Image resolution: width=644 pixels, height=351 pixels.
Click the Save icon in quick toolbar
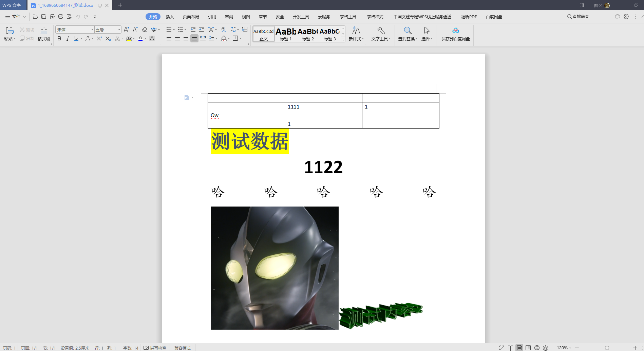[x=44, y=17]
